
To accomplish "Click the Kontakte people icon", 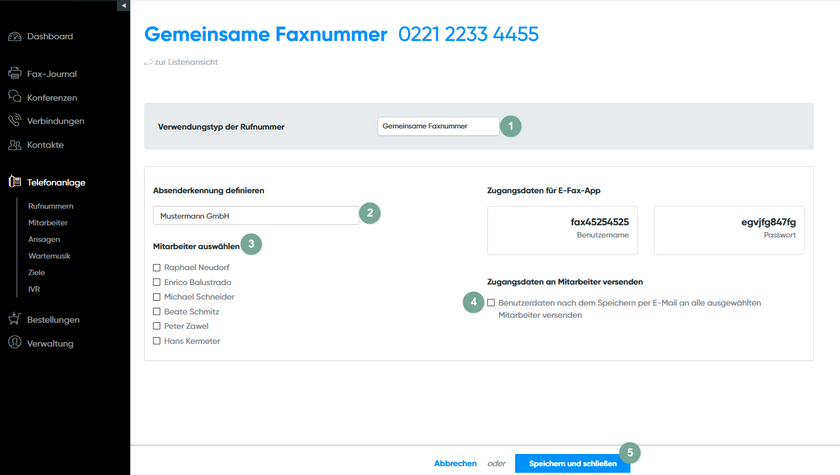I will click(x=14, y=145).
